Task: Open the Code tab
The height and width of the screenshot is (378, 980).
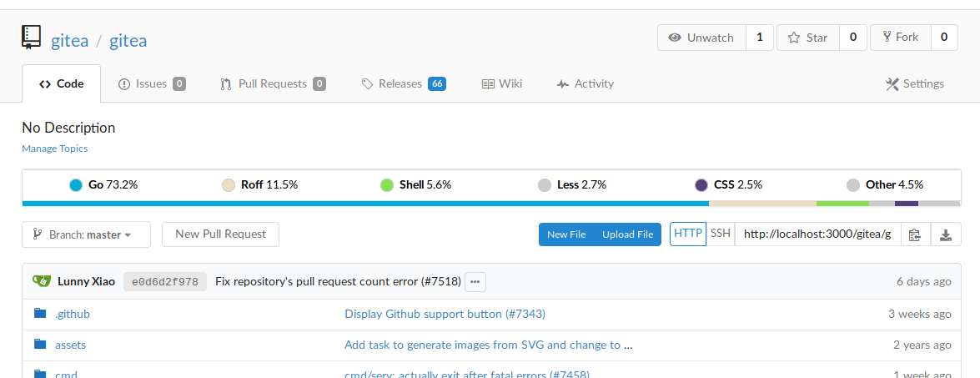Action: 61,83
